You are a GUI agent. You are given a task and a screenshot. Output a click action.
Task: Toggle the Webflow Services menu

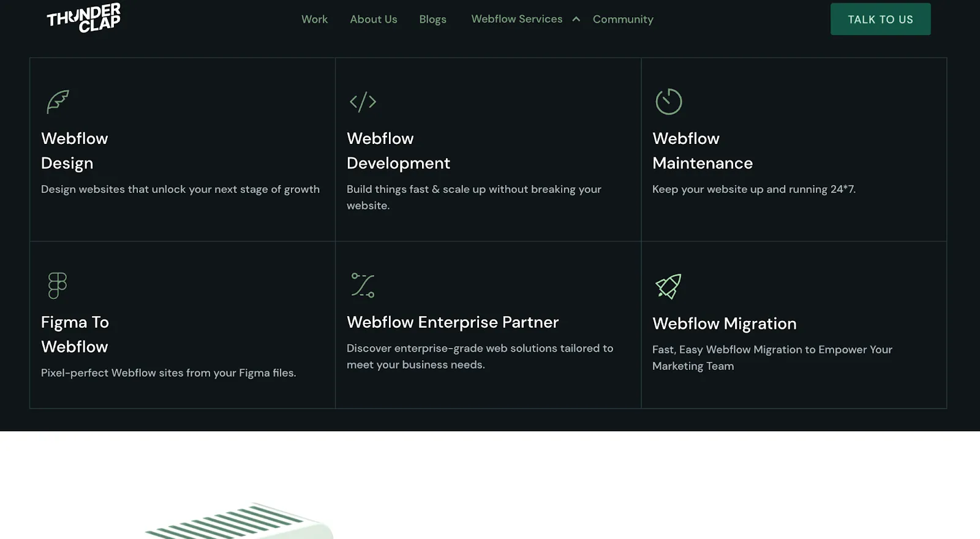[x=516, y=19]
